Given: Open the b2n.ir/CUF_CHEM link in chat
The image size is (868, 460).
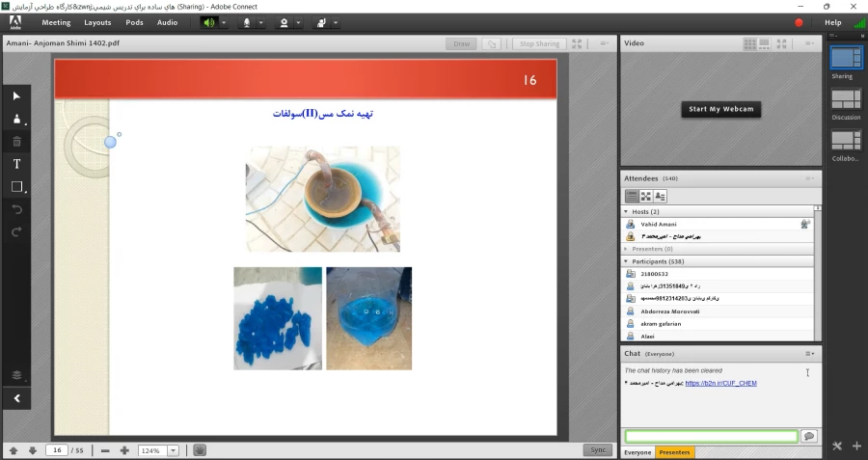Looking at the screenshot, I should click(720, 383).
